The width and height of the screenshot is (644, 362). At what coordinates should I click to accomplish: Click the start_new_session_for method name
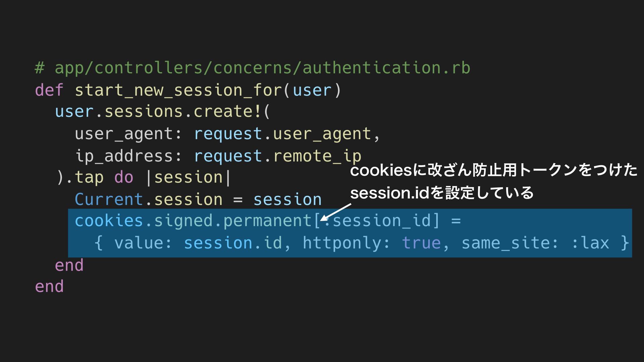tap(178, 90)
